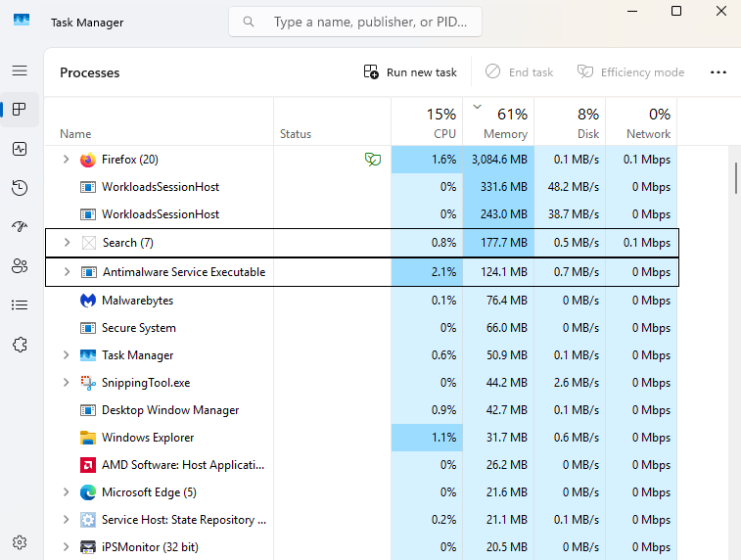Open the Users page in the sidebar
The width and height of the screenshot is (741, 560).
click(20, 266)
